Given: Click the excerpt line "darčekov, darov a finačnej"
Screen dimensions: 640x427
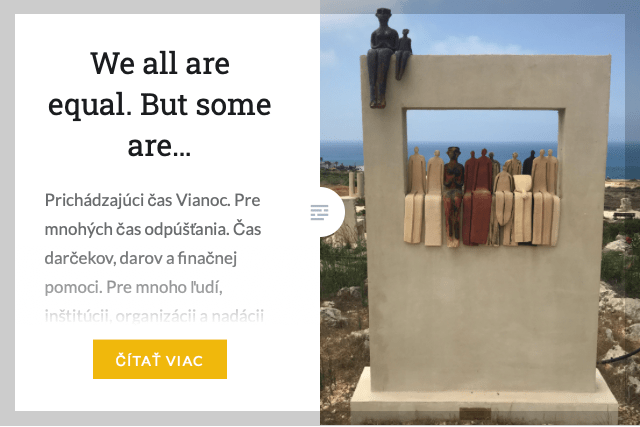Looking at the screenshot, I should 141,258.
